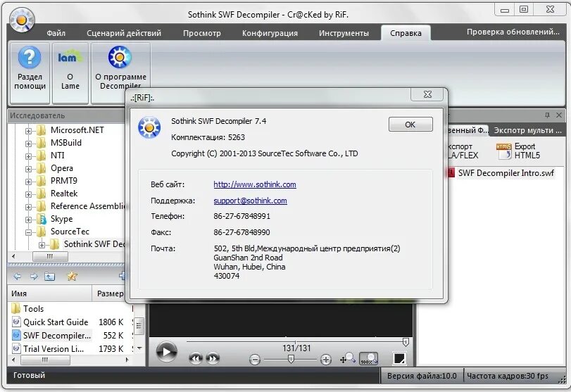This screenshot has width=571, height=392.
Task: Go up one folder level icon
Action: tap(49, 277)
